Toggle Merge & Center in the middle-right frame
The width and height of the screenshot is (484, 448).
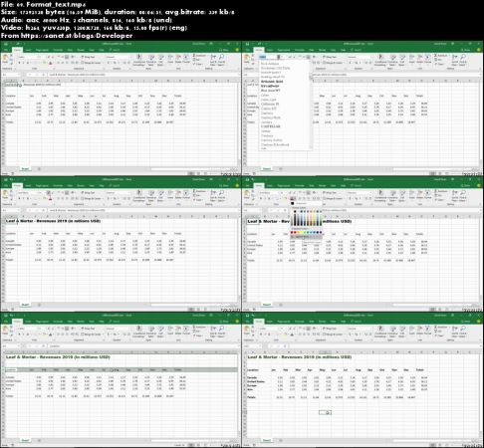pos(333,199)
